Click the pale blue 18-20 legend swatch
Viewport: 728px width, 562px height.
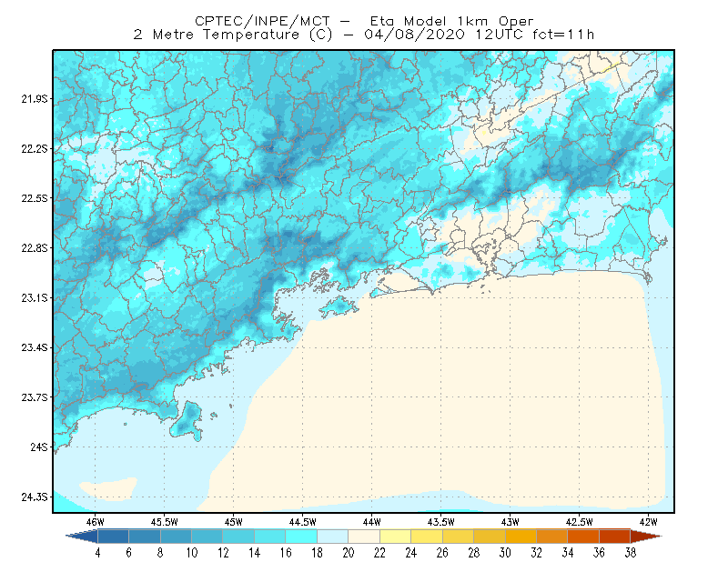tap(333, 537)
